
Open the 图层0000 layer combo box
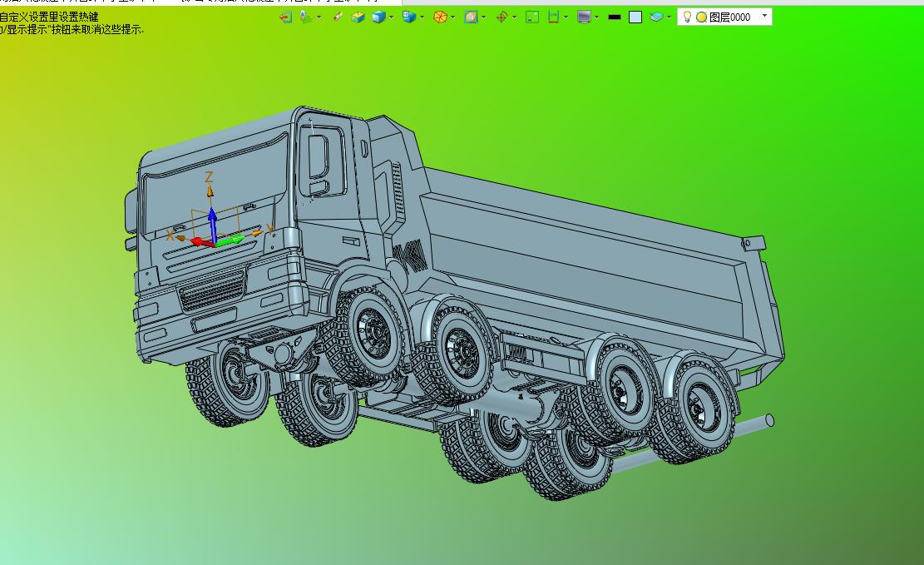pyautogui.click(x=724, y=17)
